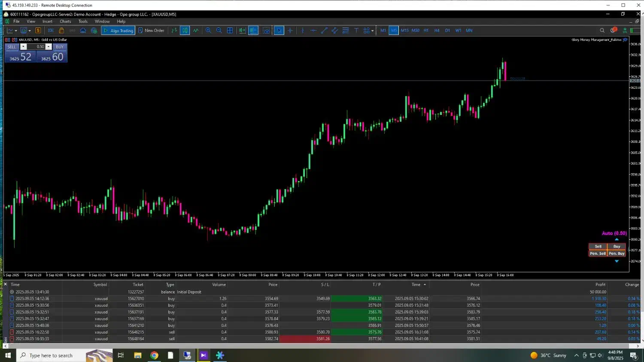Click the New Order button

(x=151, y=30)
